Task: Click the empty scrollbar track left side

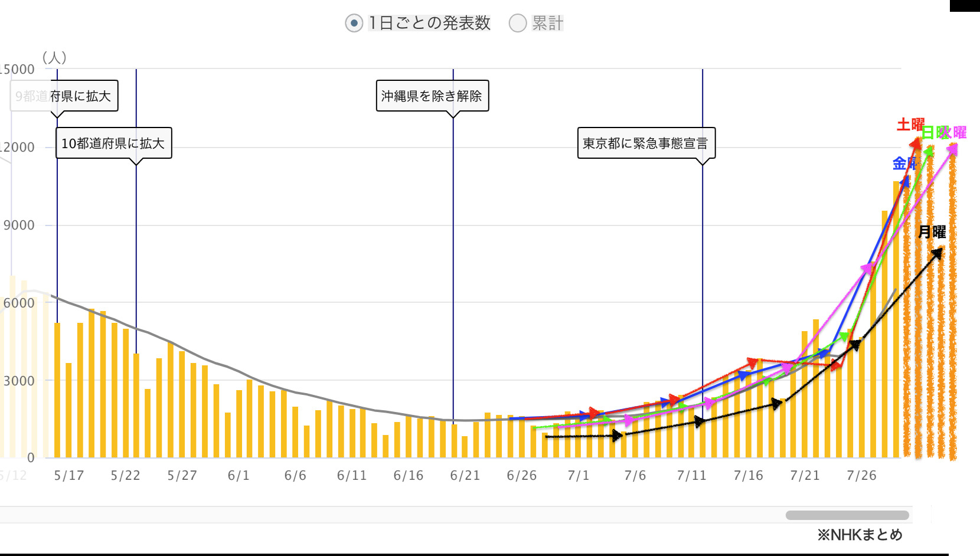Action: click(354, 515)
